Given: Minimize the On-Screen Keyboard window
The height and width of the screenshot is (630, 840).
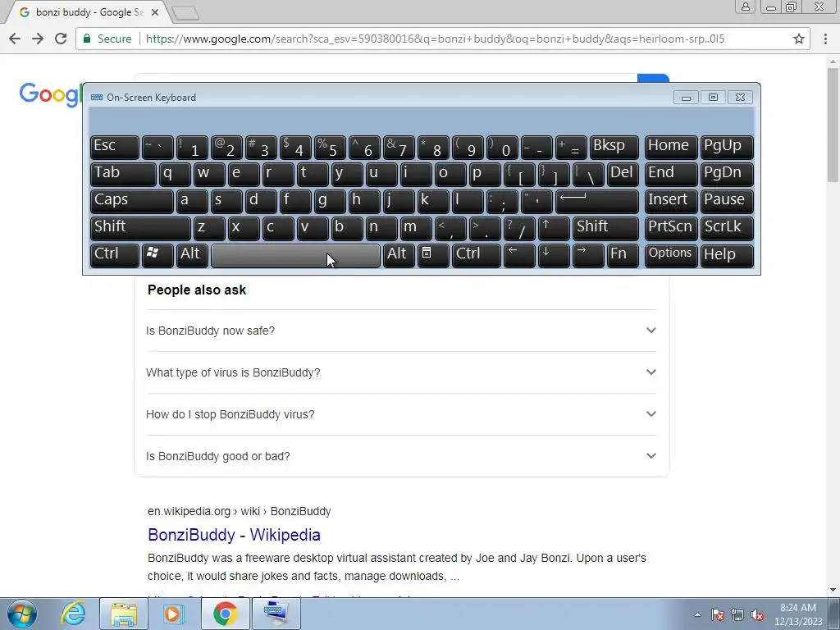Looking at the screenshot, I should coord(686,98).
